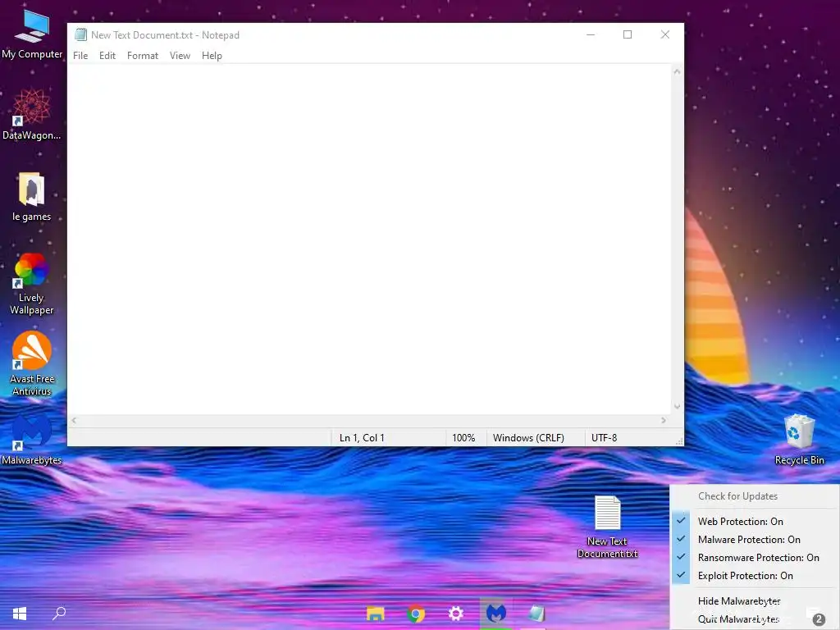Open notification badge showing 2
Viewport: 840px width, 630px height.
click(819, 620)
